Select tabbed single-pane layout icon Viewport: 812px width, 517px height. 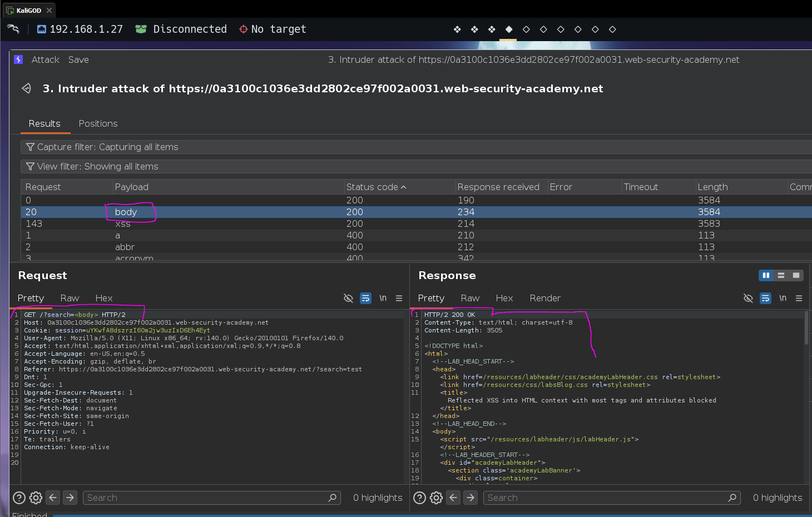(796, 275)
